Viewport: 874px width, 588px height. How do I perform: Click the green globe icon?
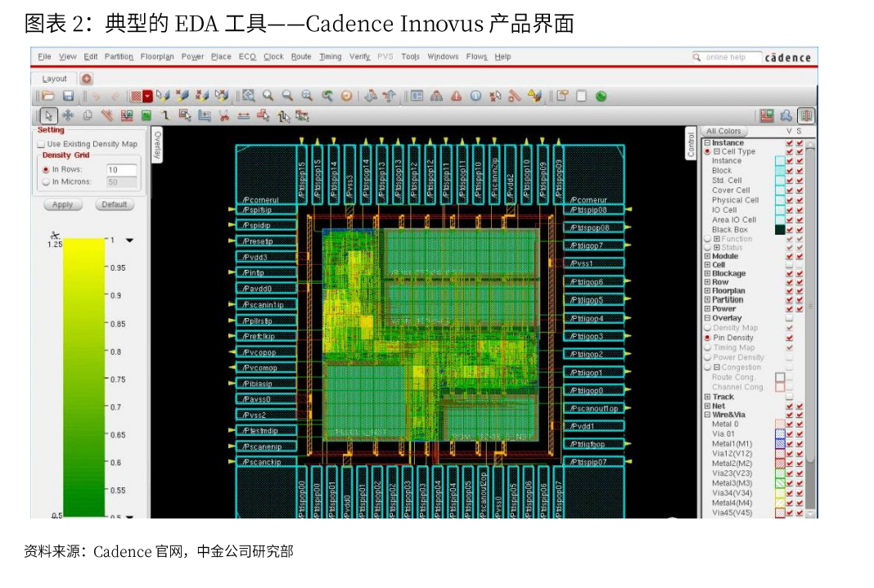[601, 97]
